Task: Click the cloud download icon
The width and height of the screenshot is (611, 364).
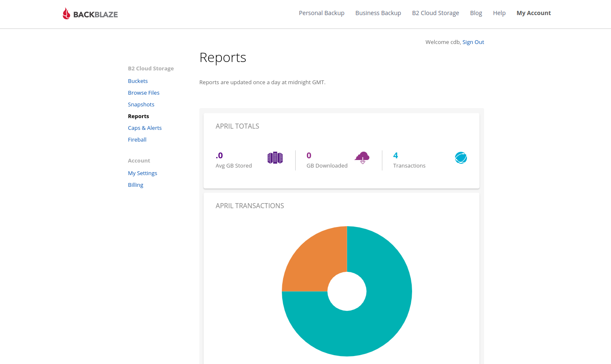Action: pyautogui.click(x=362, y=158)
